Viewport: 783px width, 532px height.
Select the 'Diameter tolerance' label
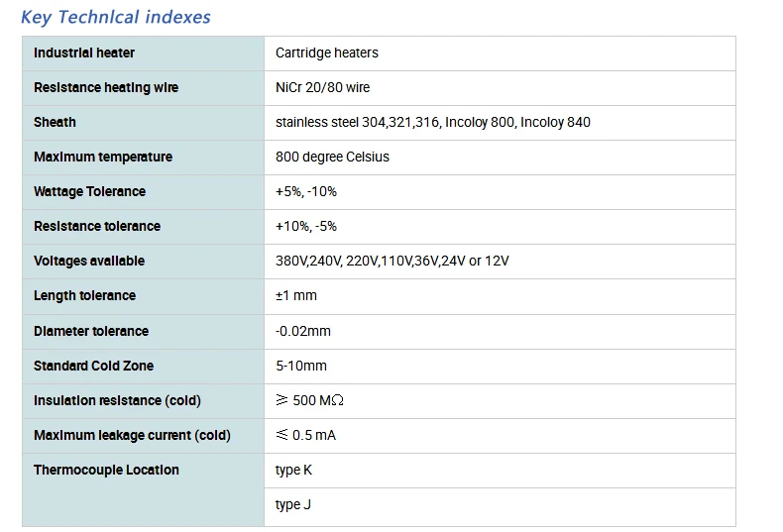click(x=91, y=331)
